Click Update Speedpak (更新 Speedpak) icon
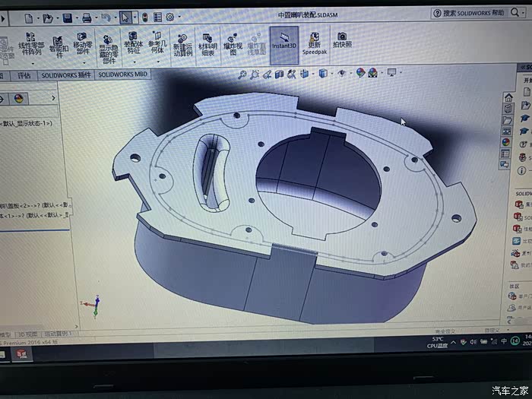532x399 pixels. 314,40
